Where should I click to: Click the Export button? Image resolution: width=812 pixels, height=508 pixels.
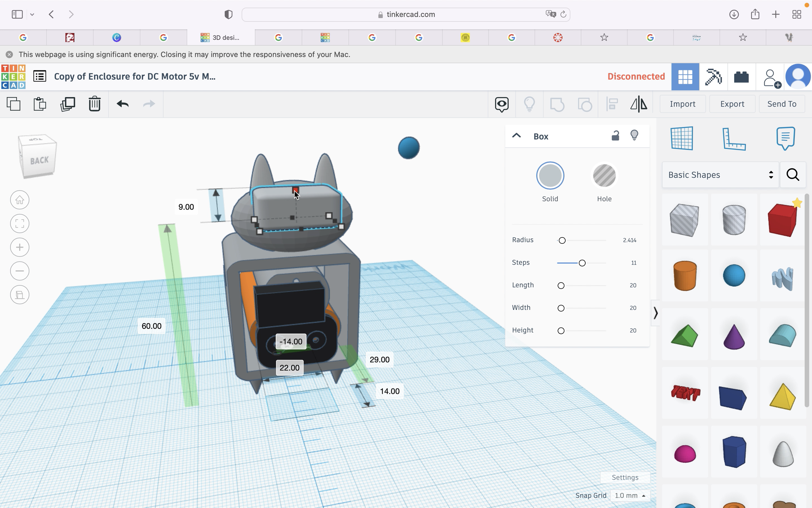(732, 104)
